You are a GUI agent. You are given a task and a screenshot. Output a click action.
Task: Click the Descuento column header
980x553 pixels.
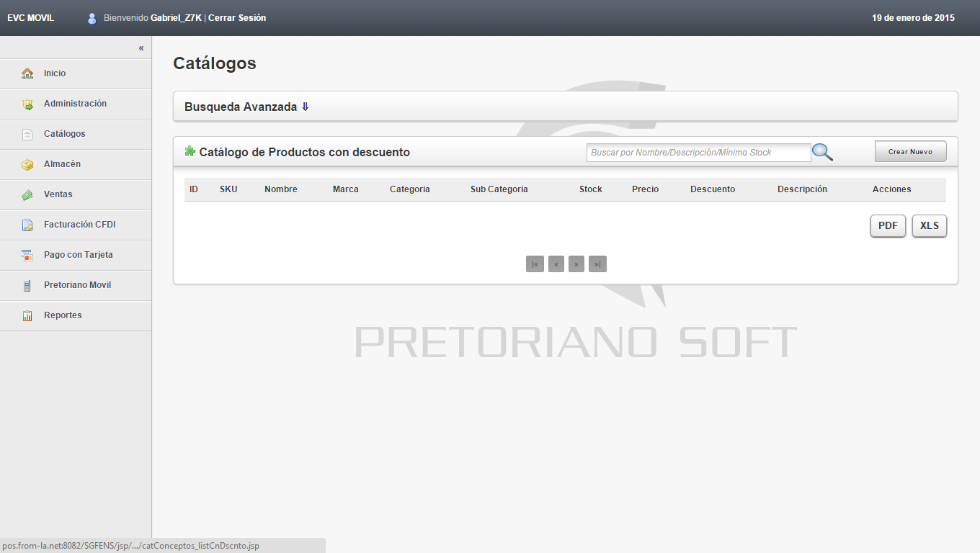click(x=713, y=189)
